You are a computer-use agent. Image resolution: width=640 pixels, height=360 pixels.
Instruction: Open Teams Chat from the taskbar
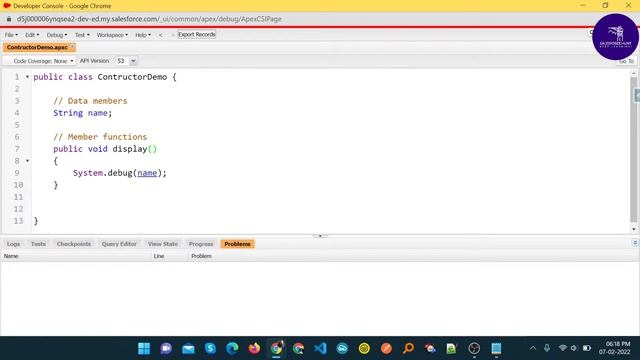click(x=166, y=348)
